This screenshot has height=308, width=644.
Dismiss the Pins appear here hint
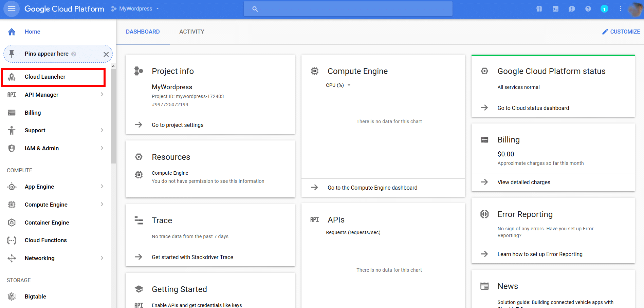[106, 54]
